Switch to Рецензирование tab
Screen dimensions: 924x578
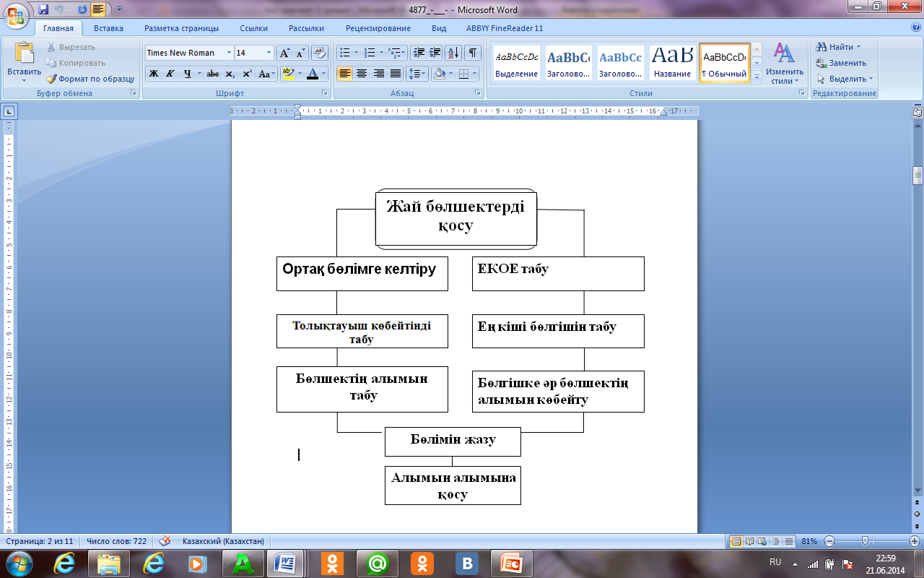pos(378,28)
